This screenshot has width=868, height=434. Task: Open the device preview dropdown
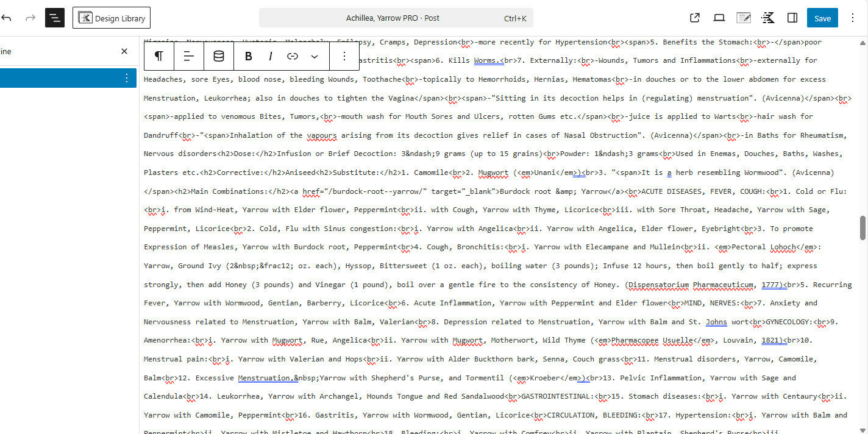(719, 18)
